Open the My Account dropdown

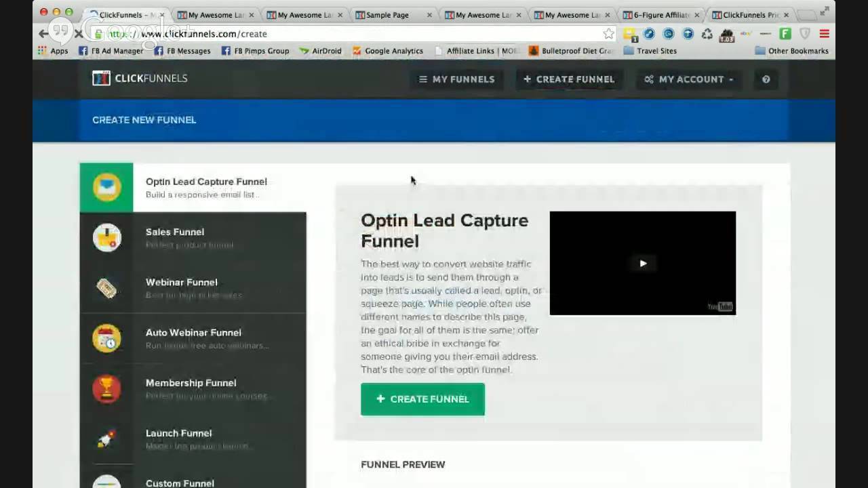point(688,79)
